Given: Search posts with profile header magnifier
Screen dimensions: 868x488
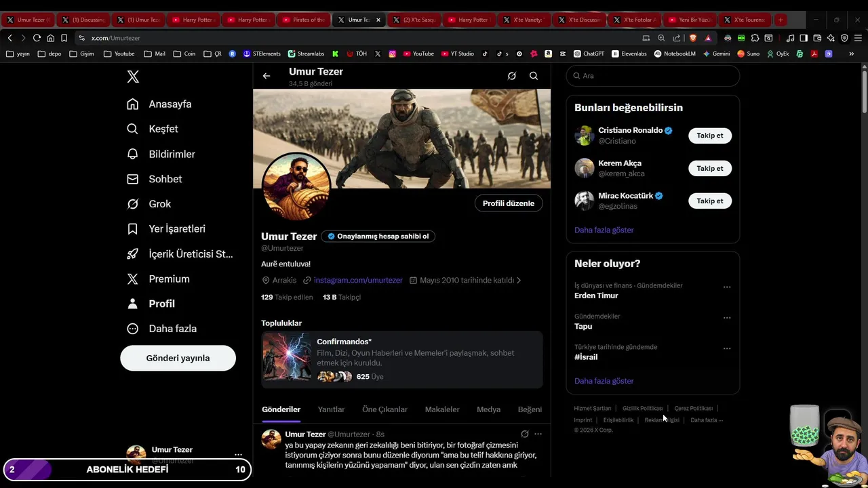Looking at the screenshot, I should coord(534,76).
